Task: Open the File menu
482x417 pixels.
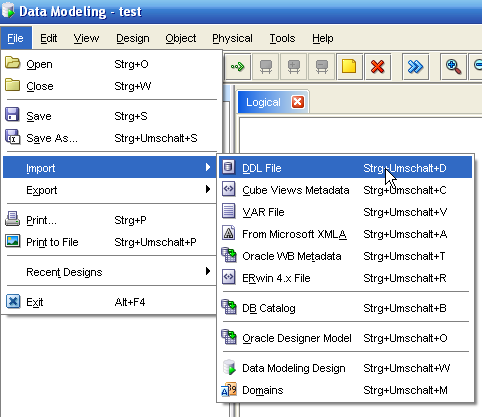Action: tap(16, 38)
